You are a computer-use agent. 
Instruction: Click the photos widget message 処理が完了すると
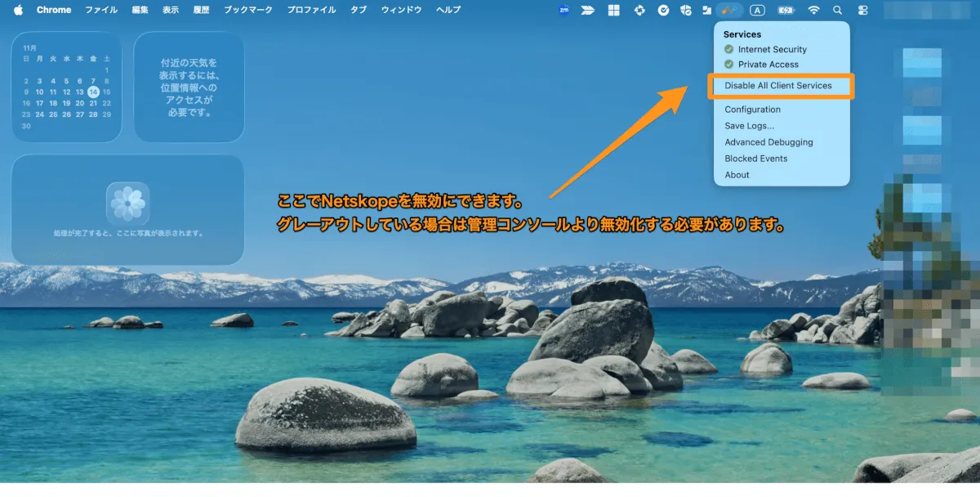click(127, 233)
